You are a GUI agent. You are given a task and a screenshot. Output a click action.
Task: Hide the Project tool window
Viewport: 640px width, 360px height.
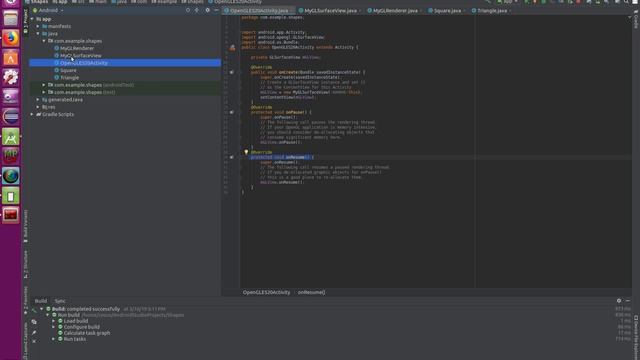216,10
